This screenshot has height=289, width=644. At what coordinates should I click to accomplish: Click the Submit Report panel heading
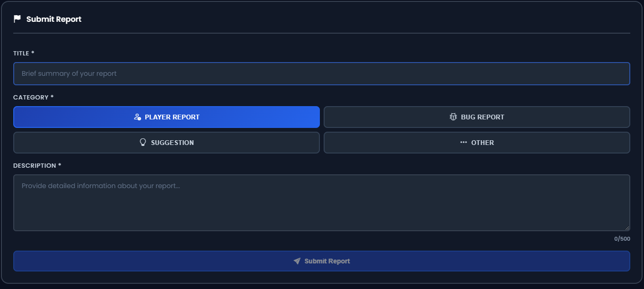(x=54, y=19)
